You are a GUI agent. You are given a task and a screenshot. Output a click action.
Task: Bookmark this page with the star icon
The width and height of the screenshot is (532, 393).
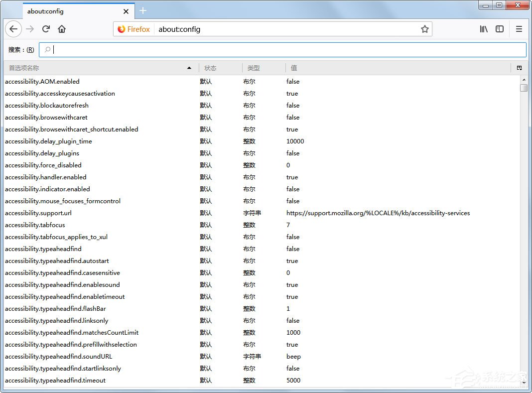(425, 29)
